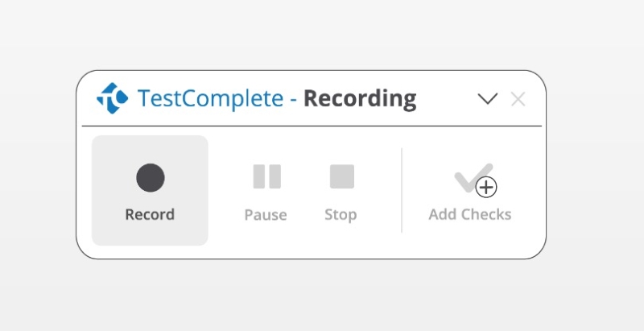Select the Stop text label
The image size is (644, 331).
coord(341,215)
